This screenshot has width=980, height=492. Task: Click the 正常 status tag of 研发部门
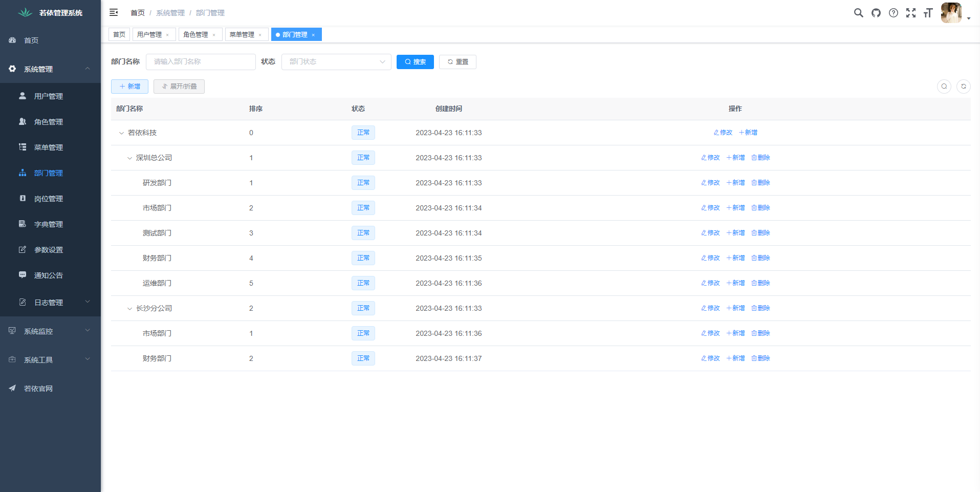click(x=363, y=183)
